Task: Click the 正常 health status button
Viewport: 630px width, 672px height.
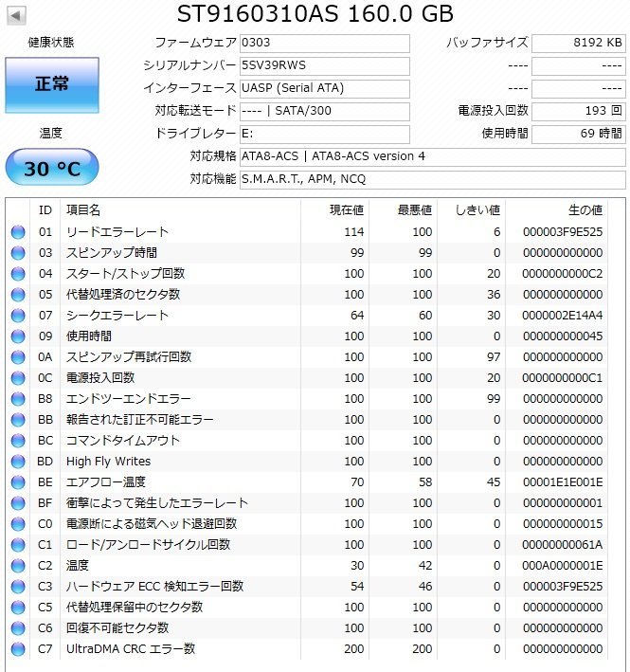Action: (52, 85)
